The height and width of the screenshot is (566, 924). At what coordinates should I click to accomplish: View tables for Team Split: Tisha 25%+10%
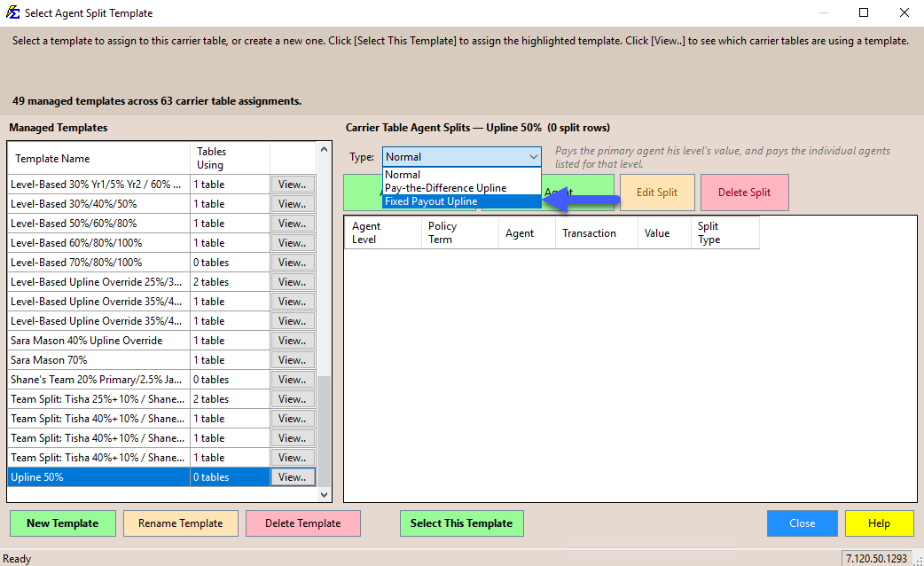pyautogui.click(x=293, y=399)
